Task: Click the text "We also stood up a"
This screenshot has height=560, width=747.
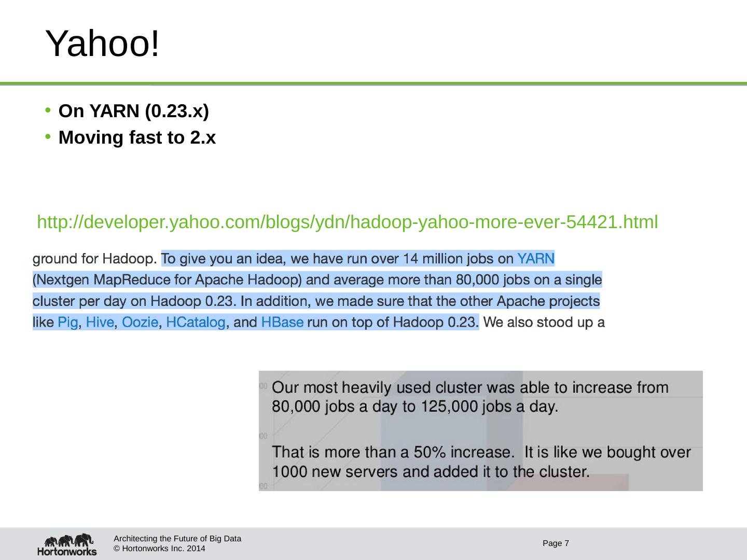Action: (544, 323)
